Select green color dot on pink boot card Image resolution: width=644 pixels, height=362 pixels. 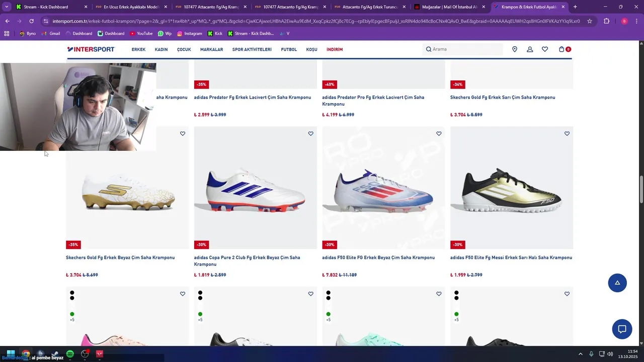point(72,314)
